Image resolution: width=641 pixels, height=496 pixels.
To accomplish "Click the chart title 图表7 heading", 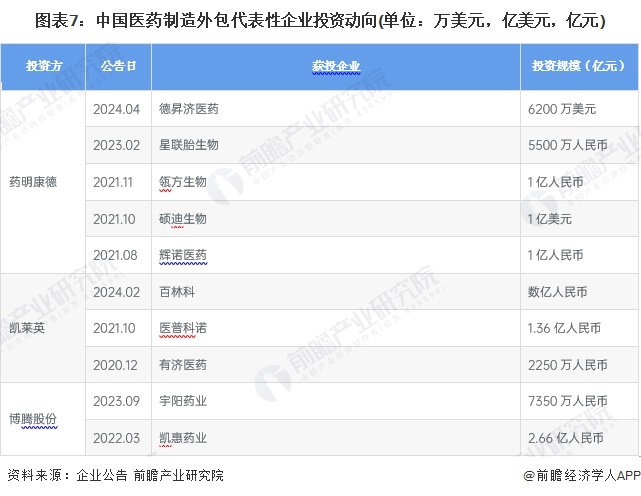I will point(320,20).
